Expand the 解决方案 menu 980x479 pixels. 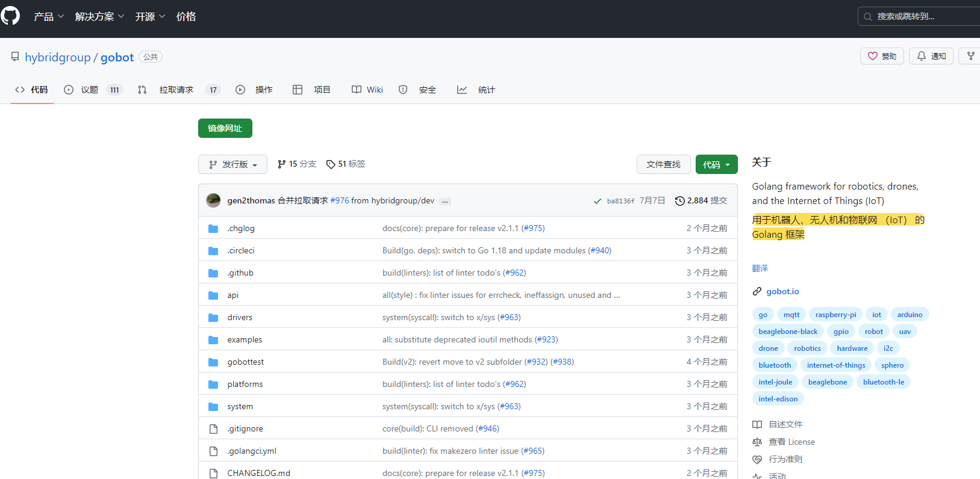point(99,16)
